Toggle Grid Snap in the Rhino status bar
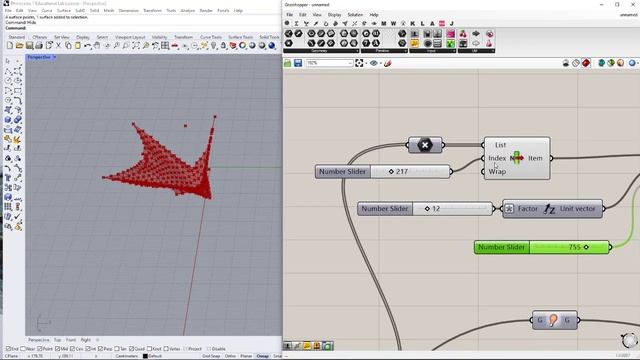The image size is (640, 360). (211, 356)
